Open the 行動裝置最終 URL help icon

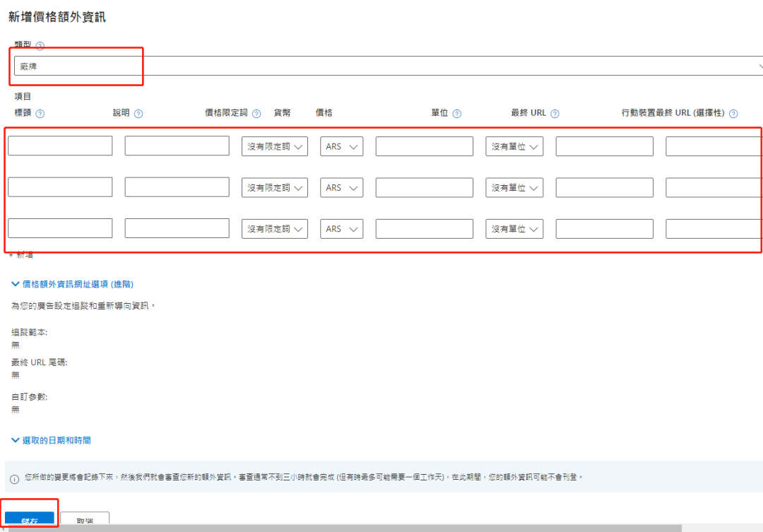(733, 113)
